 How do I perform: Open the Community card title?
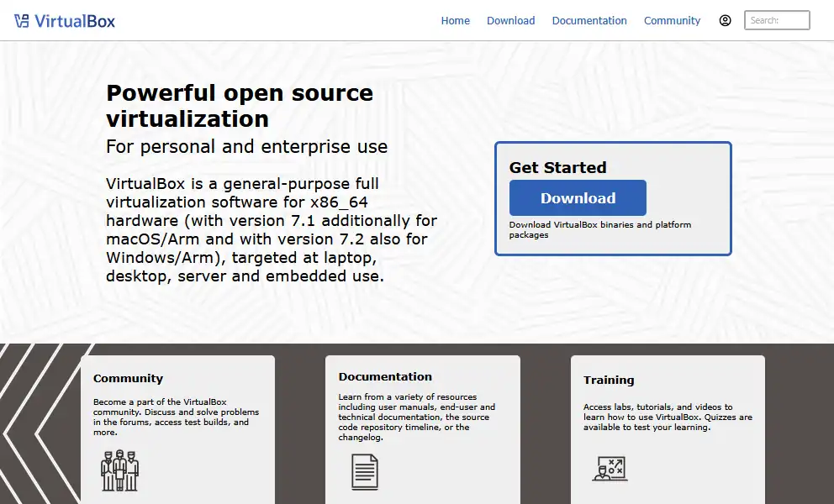click(x=128, y=379)
